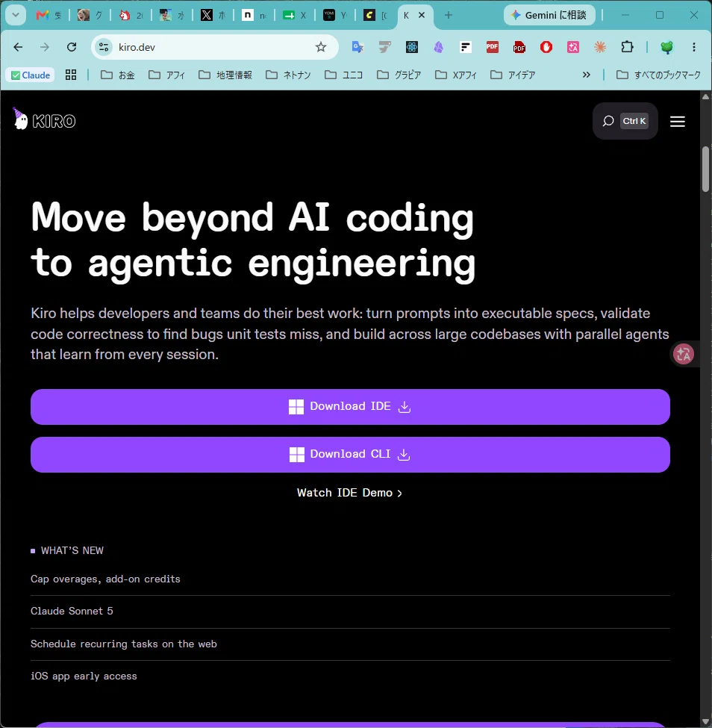
Task: Click the 'WHAT'S NEW' heading
Action: 72,550
